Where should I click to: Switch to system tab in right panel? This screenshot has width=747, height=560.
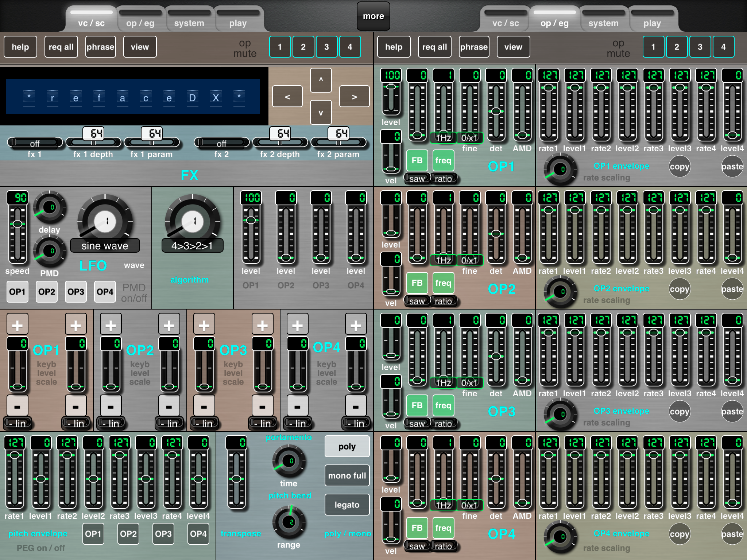(603, 20)
